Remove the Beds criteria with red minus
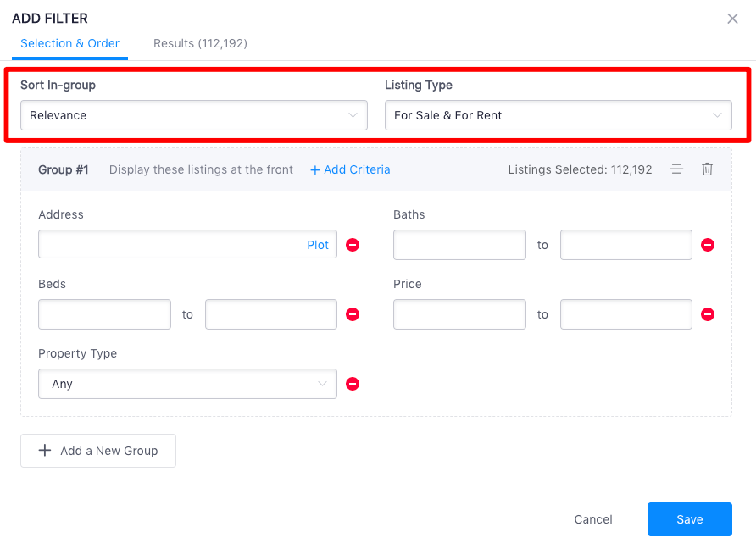The image size is (756, 549). click(353, 314)
